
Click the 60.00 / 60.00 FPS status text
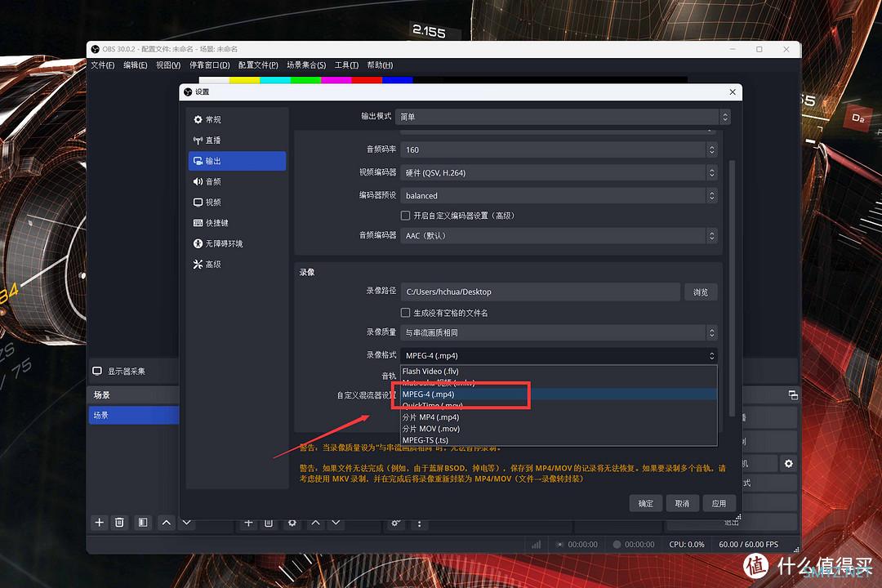click(x=748, y=545)
